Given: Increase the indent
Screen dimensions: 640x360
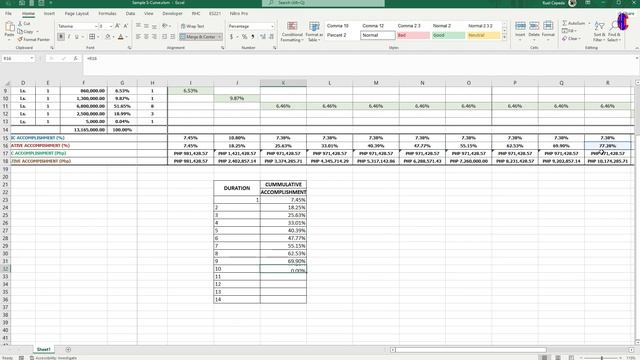Looking at the screenshot, I should 172,37.
